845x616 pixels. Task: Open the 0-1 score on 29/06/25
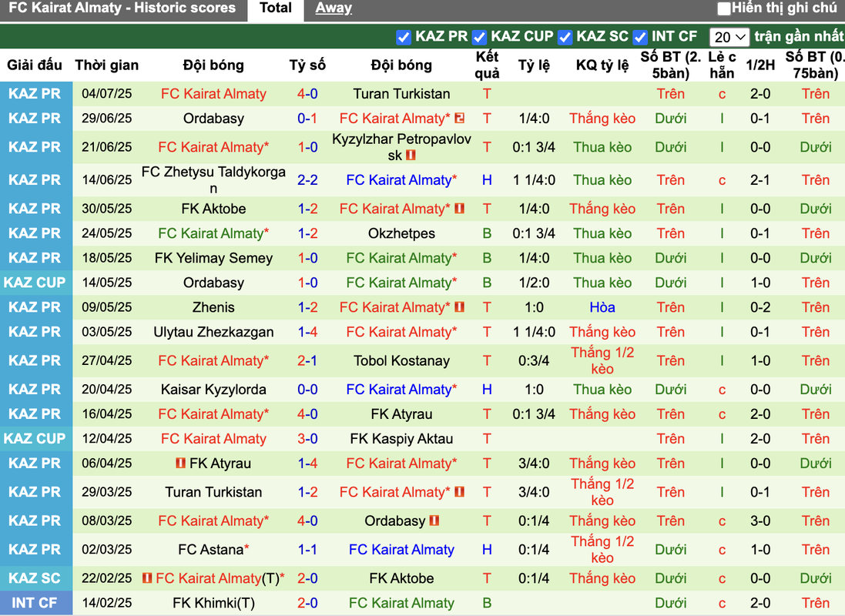pyautogui.click(x=307, y=119)
